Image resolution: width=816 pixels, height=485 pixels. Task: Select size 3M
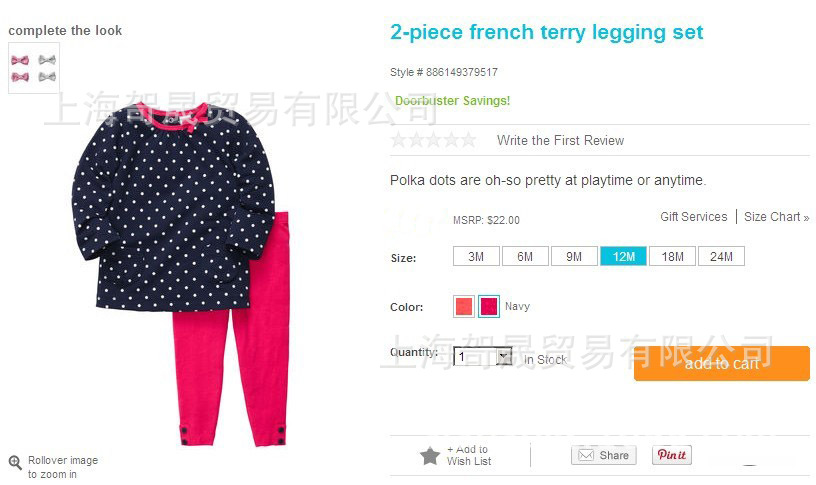pyautogui.click(x=476, y=257)
